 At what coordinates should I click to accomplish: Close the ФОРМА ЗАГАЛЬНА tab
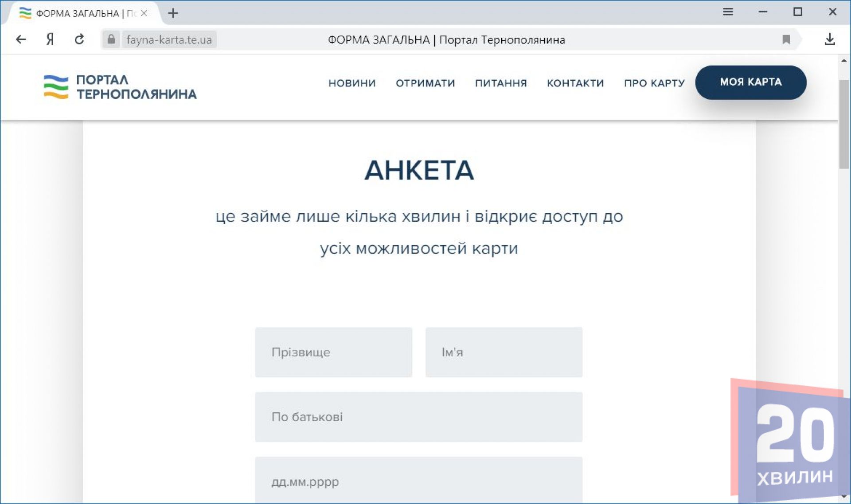click(x=144, y=13)
